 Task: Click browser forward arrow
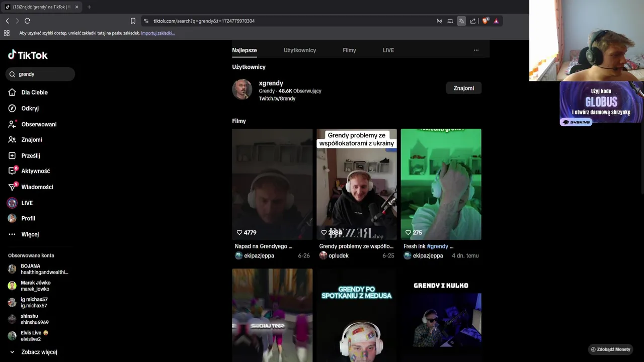17,21
